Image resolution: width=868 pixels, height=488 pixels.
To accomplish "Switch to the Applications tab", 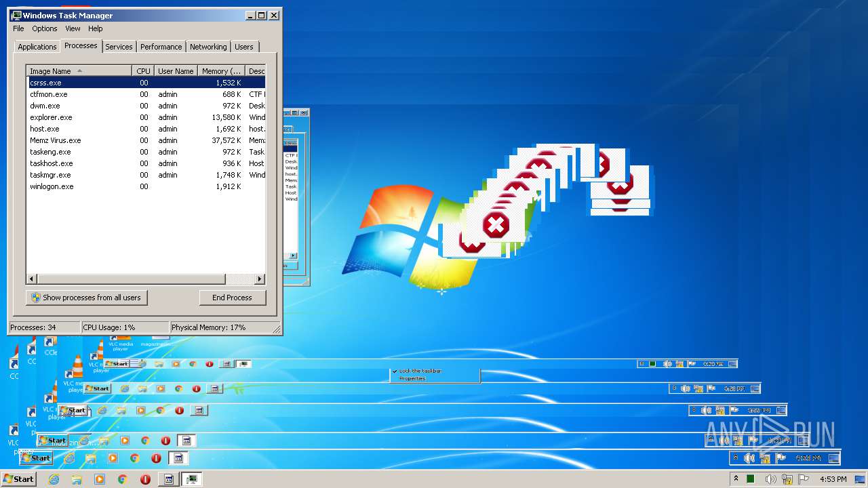I will pyautogui.click(x=37, y=47).
